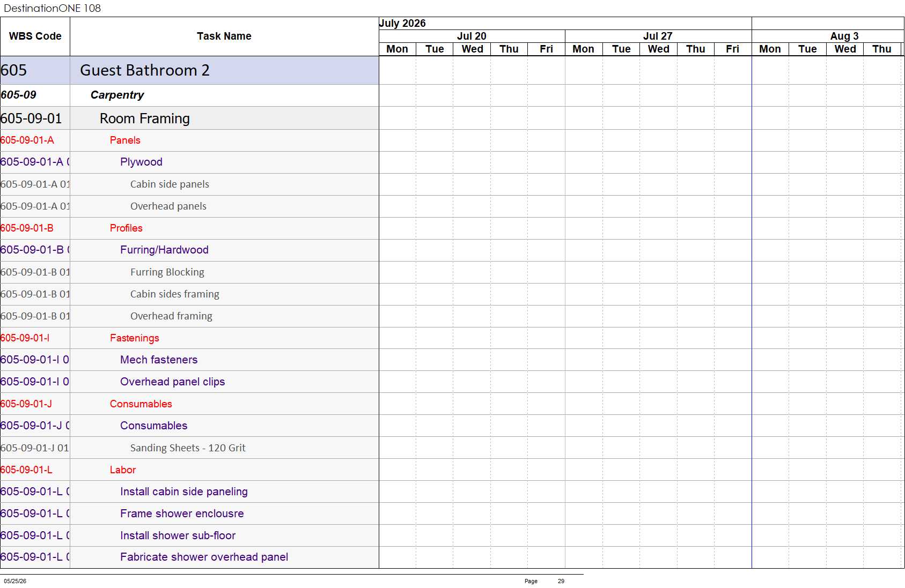Click Wed under Jul 20 week
The width and height of the screenshot is (905, 588).
coord(472,49)
